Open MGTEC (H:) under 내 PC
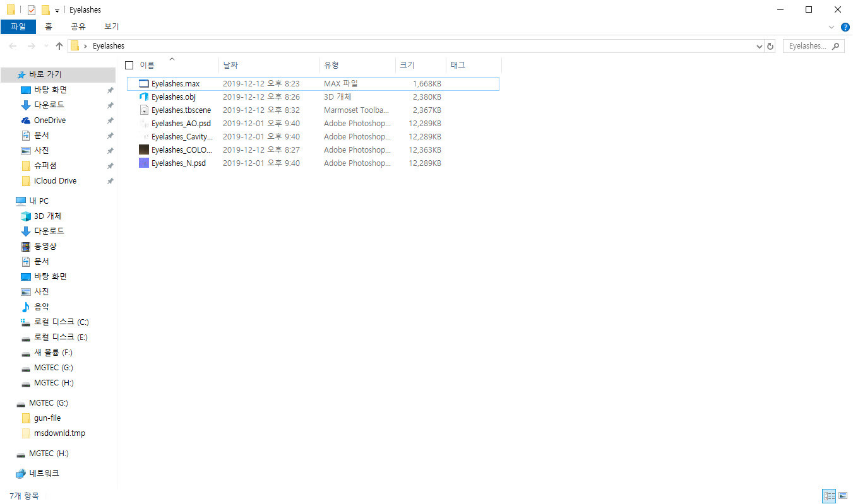This screenshot has width=853, height=504. [54, 382]
